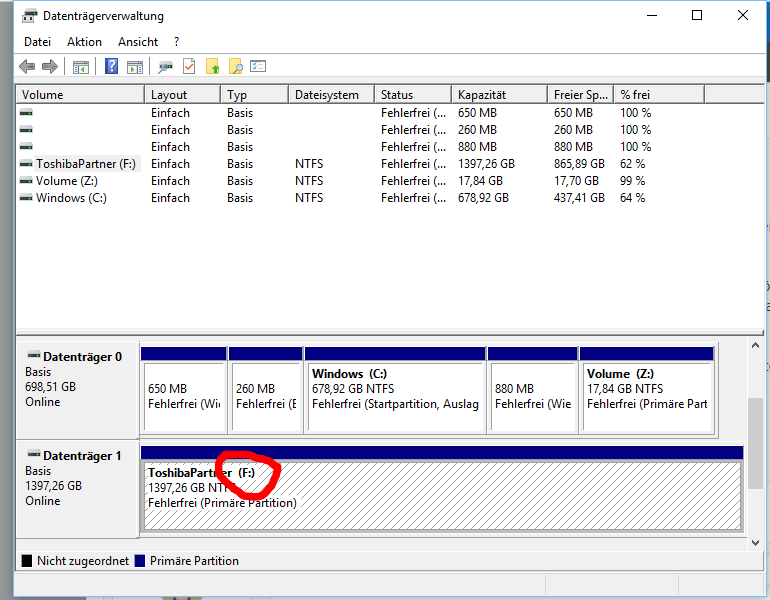The image size is (770, 600).
Task: Click the 437,41 GB free space cell
Action: (579, 197)
